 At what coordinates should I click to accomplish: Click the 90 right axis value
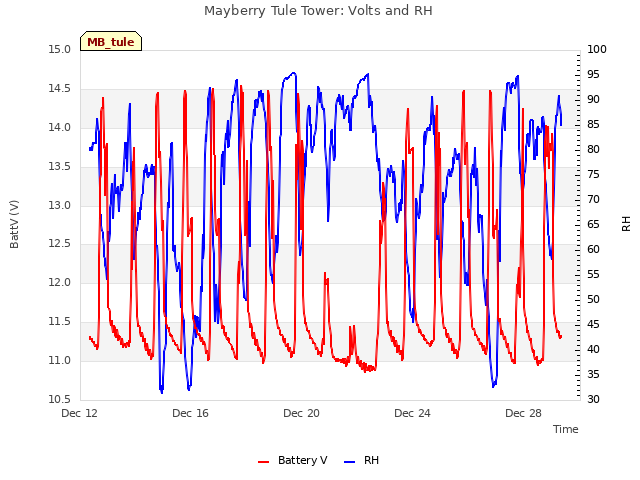[x=593, y=99]
